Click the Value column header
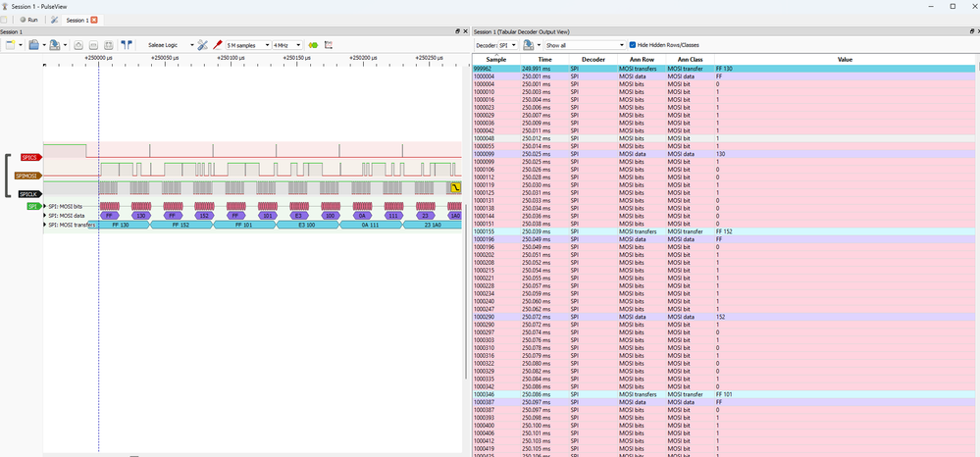 pos(844,59)
